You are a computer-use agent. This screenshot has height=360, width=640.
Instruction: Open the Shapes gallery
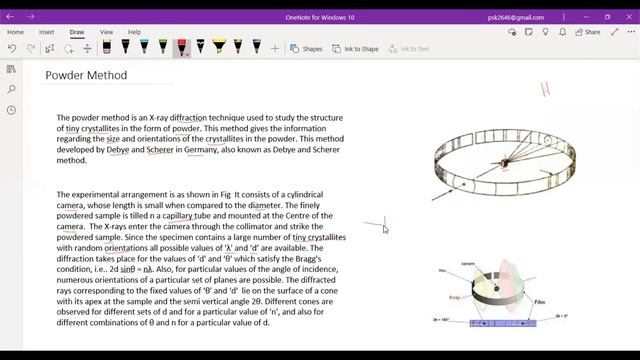pyautogui.click(x=306, y=49)
